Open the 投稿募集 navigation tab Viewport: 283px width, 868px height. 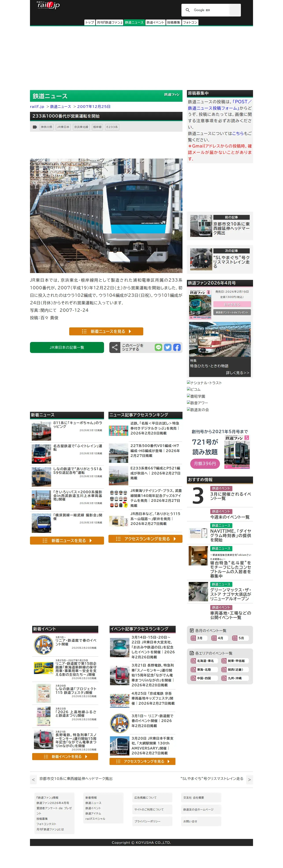click(x=173, y=23)
